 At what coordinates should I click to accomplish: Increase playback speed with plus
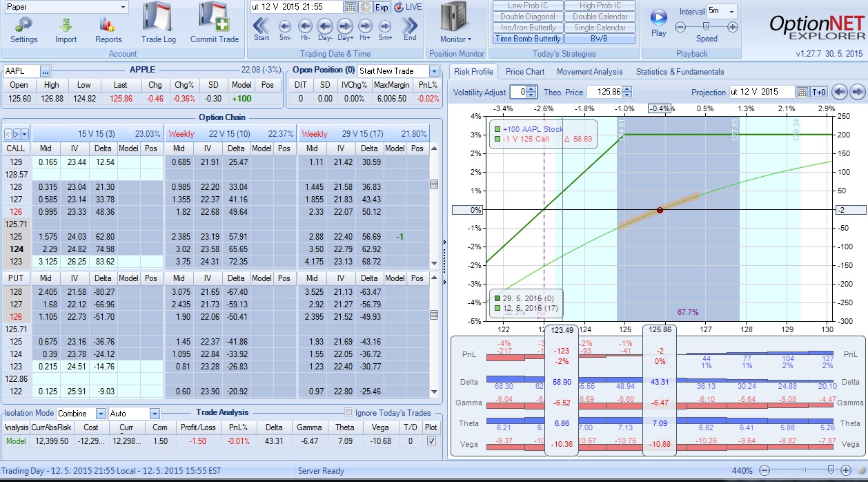733,27
